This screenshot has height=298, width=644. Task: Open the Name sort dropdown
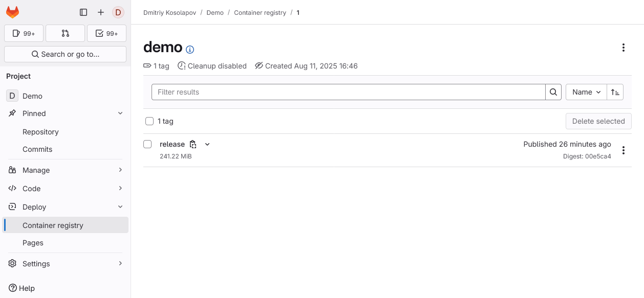click(586, 92)
